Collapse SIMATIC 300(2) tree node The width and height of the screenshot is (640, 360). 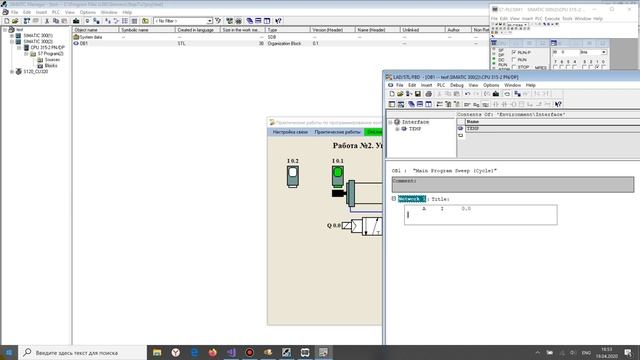pos(12,42)
